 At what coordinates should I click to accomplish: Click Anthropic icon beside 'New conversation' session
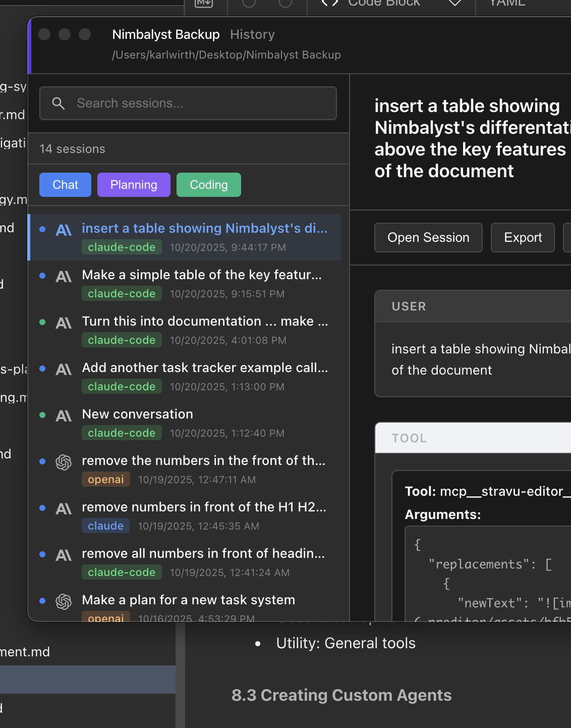coord(64,416)
